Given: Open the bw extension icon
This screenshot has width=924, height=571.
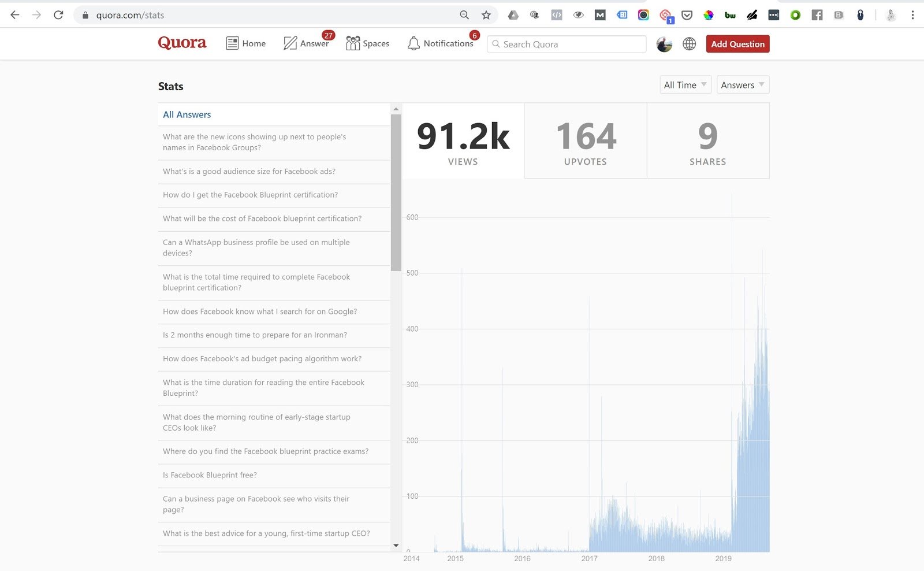Looking at the screenshot, I should [730, 15].
